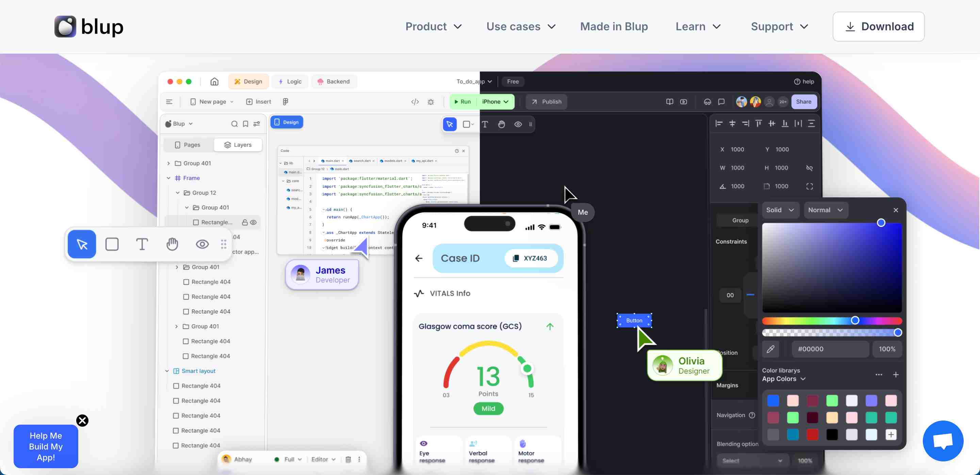980x475 pixels.
Task: Open the chat bubble widget
Action: coord(943,441)
